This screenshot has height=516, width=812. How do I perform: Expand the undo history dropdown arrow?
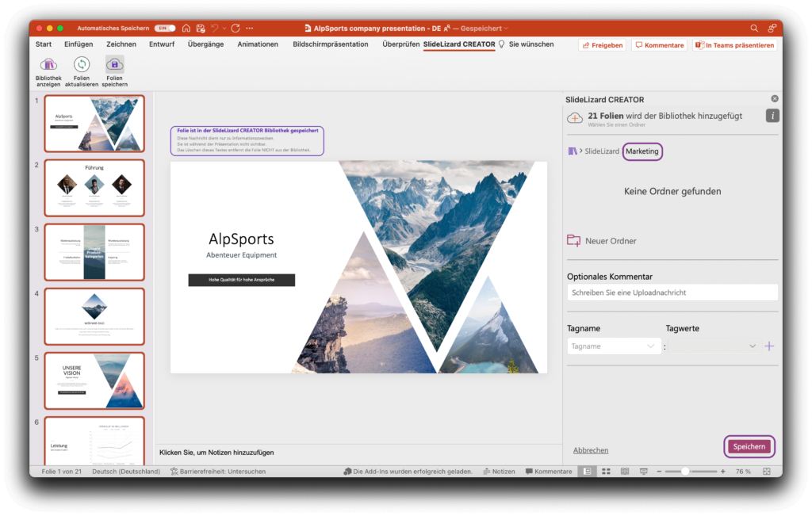click(224, 29)
